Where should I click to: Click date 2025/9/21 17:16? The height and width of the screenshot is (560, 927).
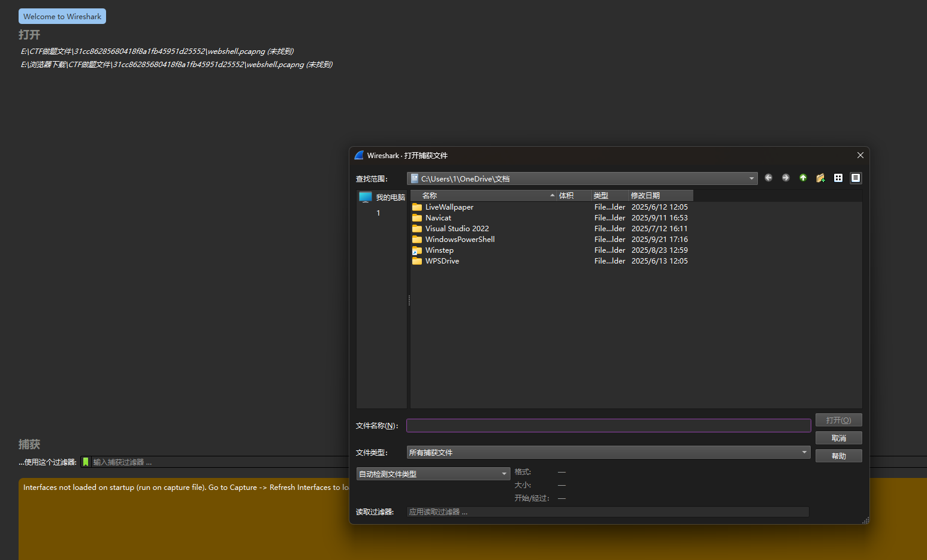click(x=660, y=240)
